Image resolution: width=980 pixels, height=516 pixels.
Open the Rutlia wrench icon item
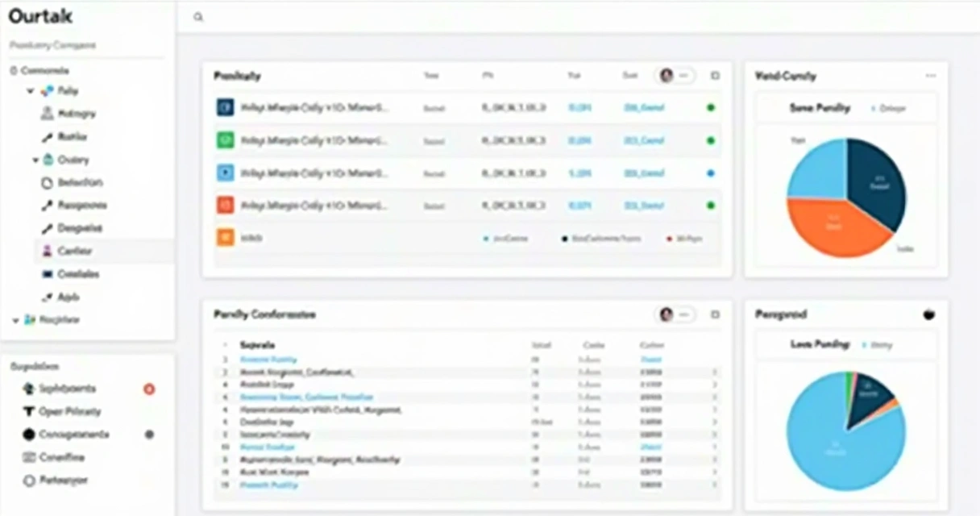(64, 137)
